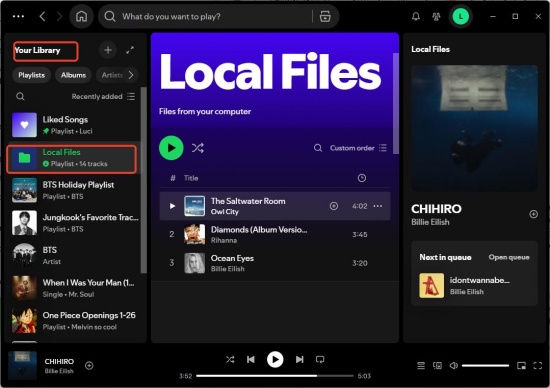Open the Queue view icon
Image resolution: width=550 pixels, height=388 pixels.
(x=421, y=366)
